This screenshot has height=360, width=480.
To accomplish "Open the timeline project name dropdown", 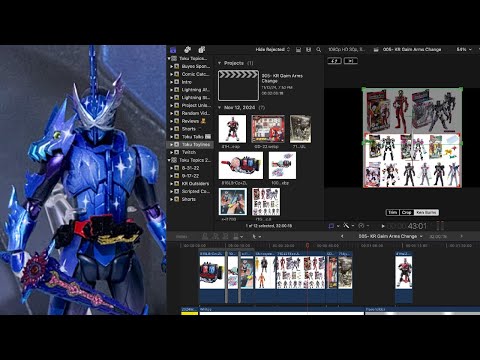I will click(390, 236).
